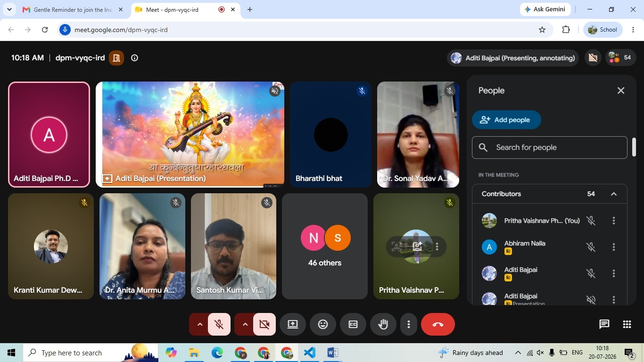Click the muted volume tray icon
The height and width of the screenshot is (362, 644).
pyautogui.click(x=540, y=353)
